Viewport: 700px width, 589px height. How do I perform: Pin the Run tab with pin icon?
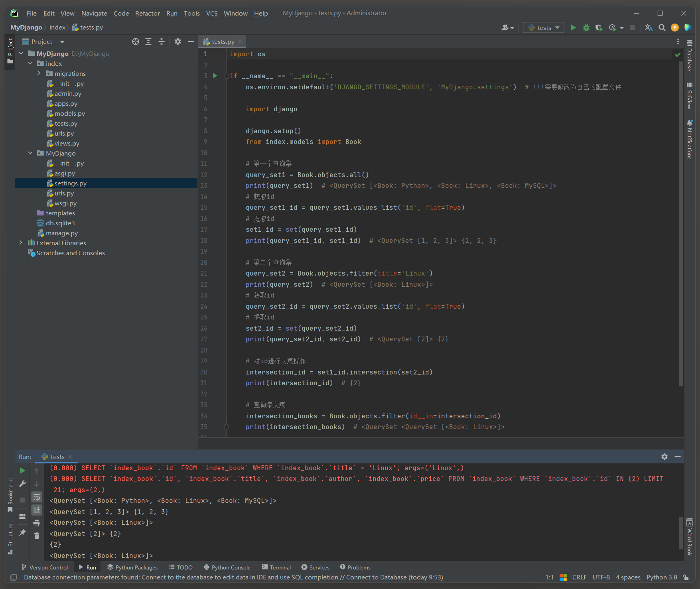click(22, 532)
